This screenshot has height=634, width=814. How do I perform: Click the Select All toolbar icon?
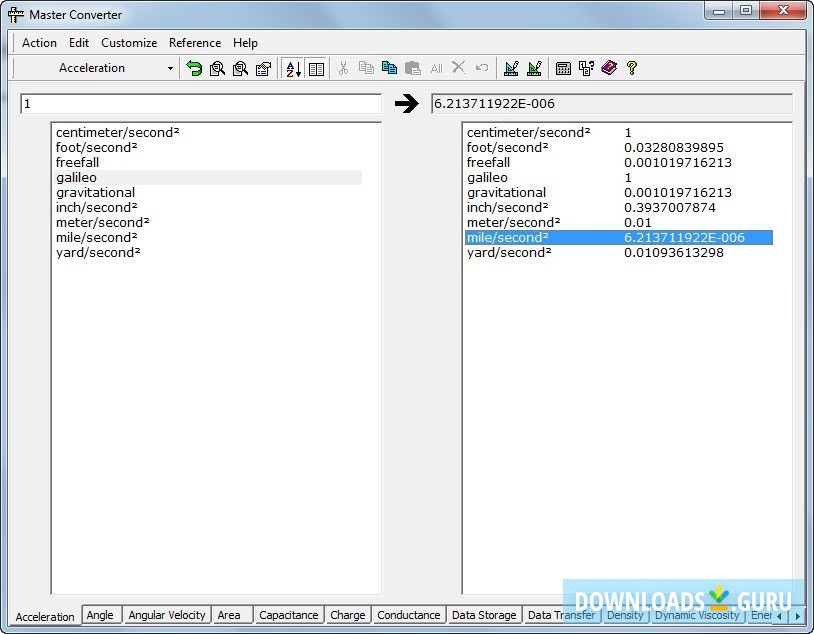436,68
